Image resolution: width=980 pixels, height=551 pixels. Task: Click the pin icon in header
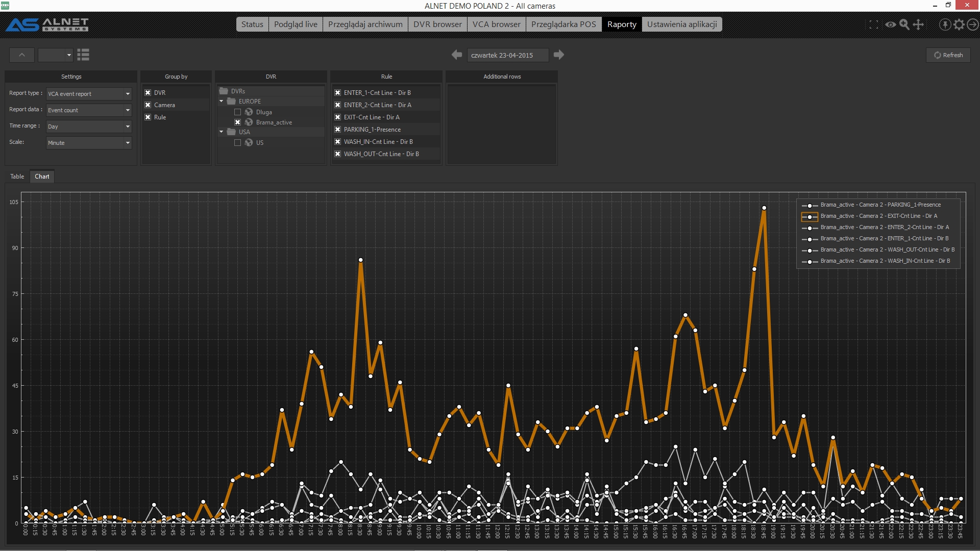(945, 24)
